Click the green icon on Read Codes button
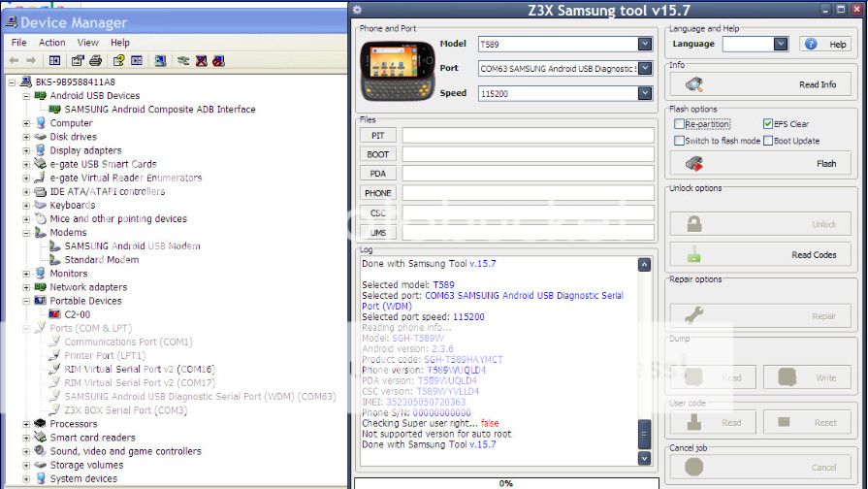 pyautogui.click(x=694, y=254)
